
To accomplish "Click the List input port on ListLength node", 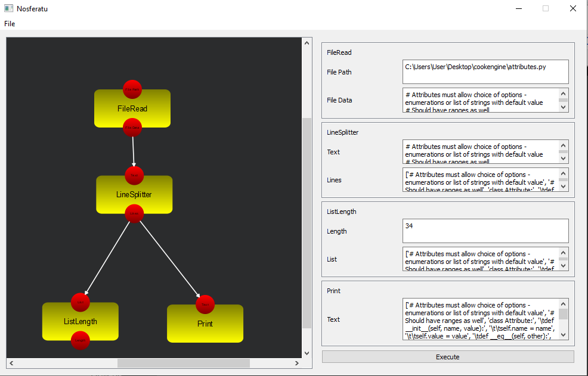I will 81,302.
